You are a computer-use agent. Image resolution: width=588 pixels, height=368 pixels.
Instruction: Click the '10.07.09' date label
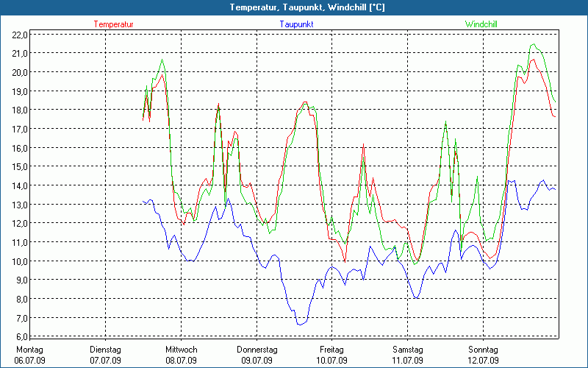(332, 361)
